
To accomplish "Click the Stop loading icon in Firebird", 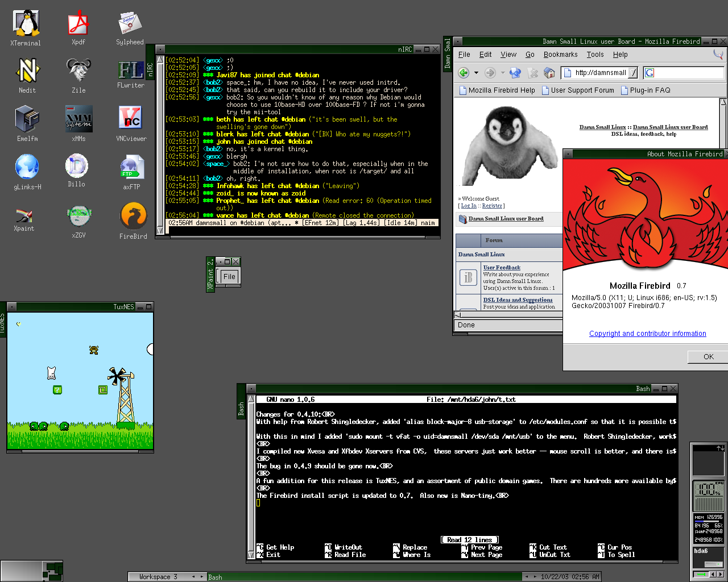I will click(533, 73).
